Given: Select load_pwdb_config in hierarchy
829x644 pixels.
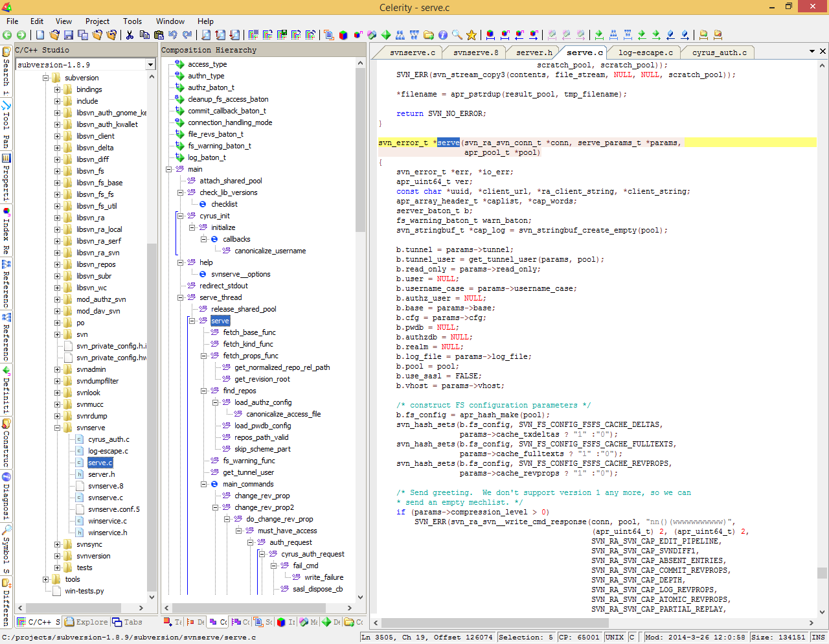Looking at the screenshot, I should [262, 426].
